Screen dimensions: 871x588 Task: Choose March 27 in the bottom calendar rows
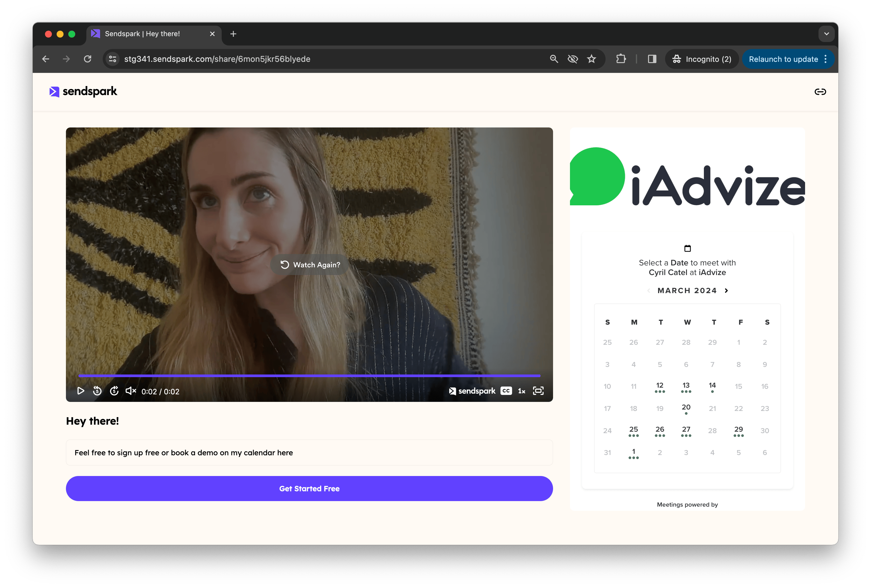point(686,430)
